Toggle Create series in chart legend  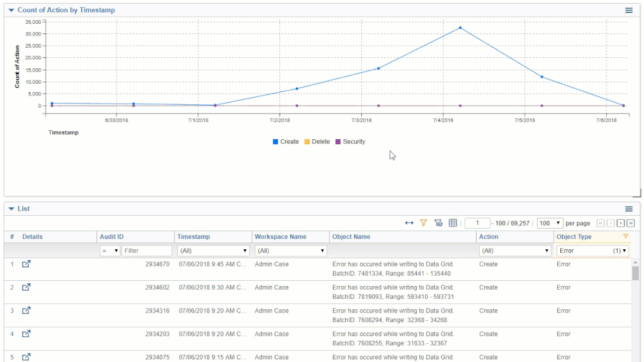tap(285, 142)
